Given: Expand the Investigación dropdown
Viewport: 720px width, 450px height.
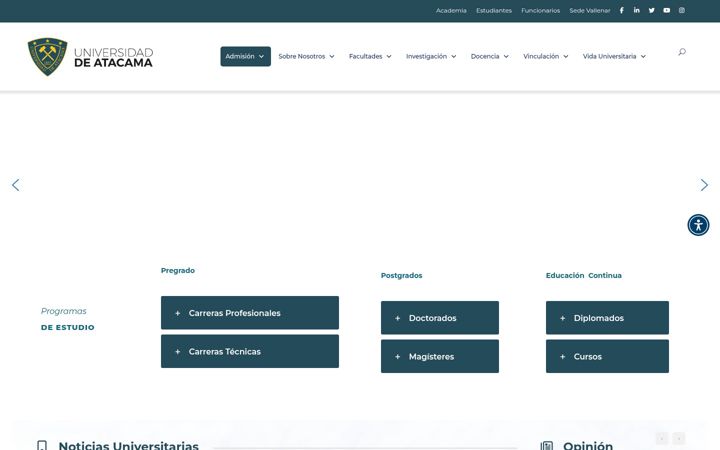Looking at the screenshot, I should click(431, 56).
